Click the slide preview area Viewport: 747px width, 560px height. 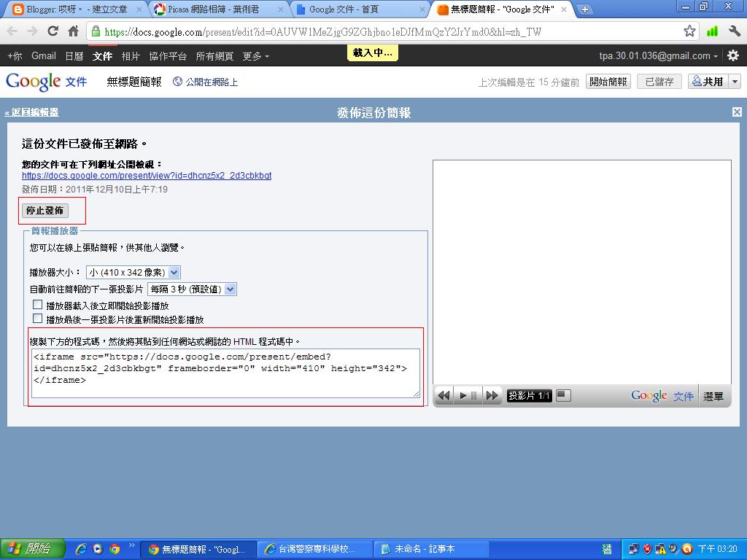(581, 272)
